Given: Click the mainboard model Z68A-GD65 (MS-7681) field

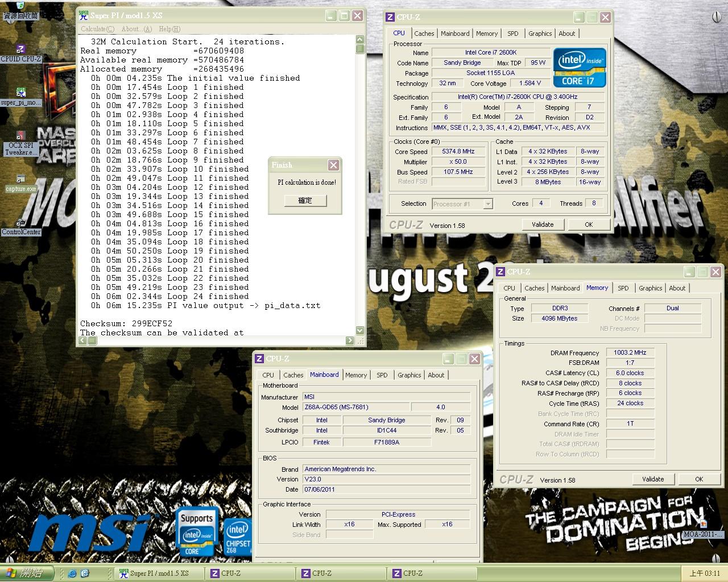Looking at the screenshot, I should pyautogui.click(x=355, y=407).
